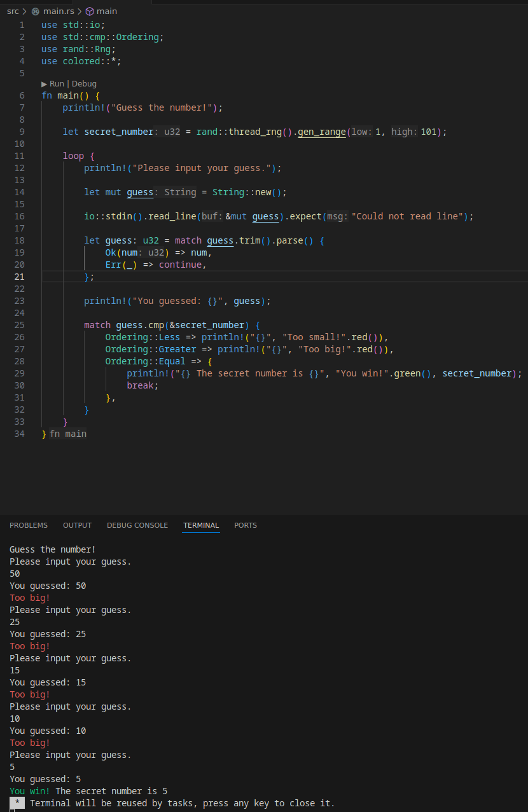Switch to the PROBLEMS tab

point(29,525)
